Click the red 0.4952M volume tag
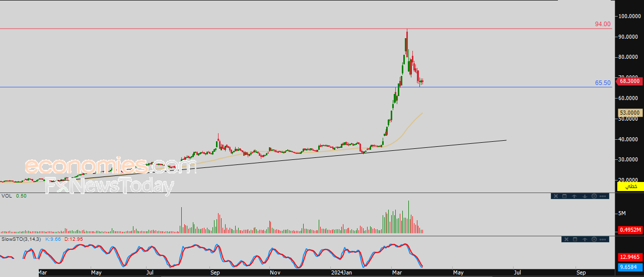 pyautogui.click(x=630, y=230)
